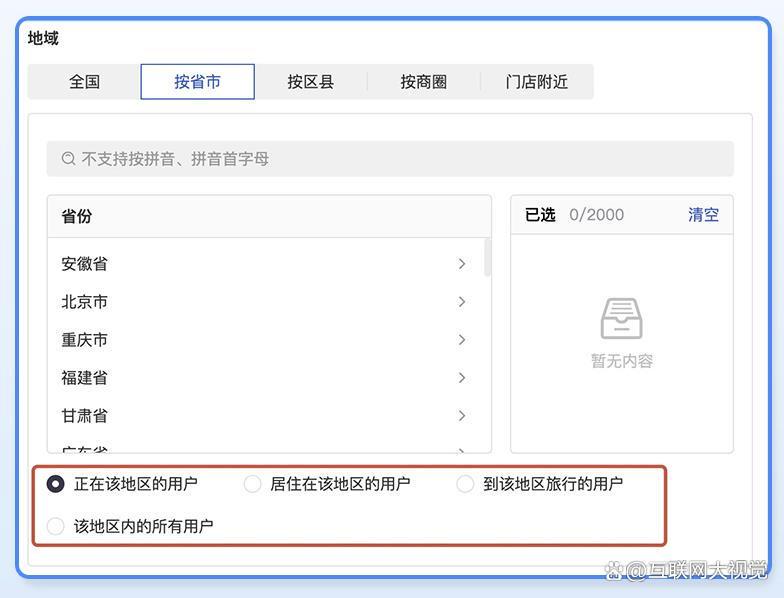Open the 门店附近 tab

[x=537, y=82]
